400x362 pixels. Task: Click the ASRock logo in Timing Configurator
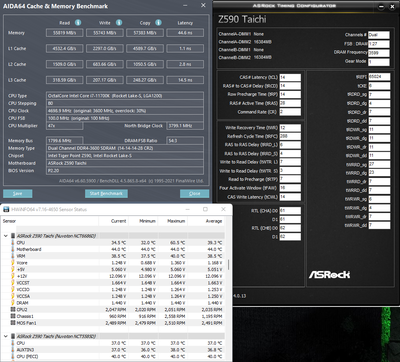click(x=329, y=275)
